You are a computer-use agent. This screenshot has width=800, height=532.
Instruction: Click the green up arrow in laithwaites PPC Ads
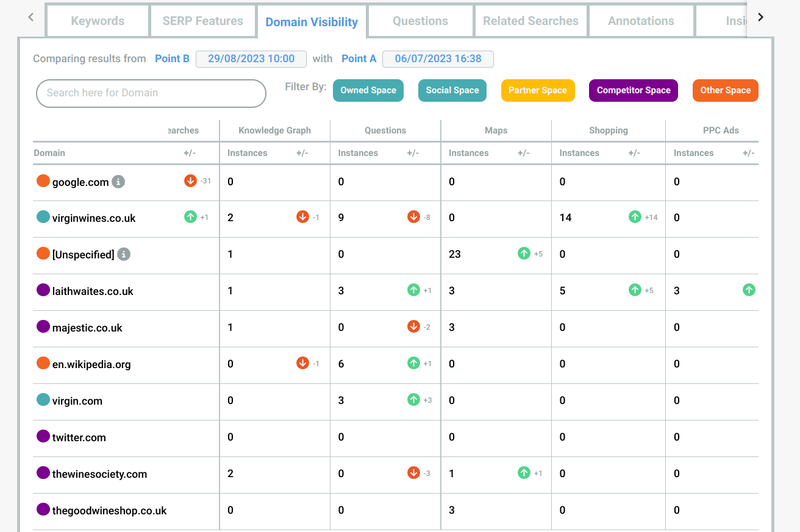click(x=749, y=290)
